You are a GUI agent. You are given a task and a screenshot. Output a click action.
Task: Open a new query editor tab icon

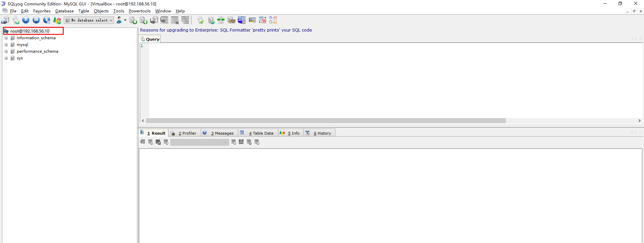tap(16, 20)
